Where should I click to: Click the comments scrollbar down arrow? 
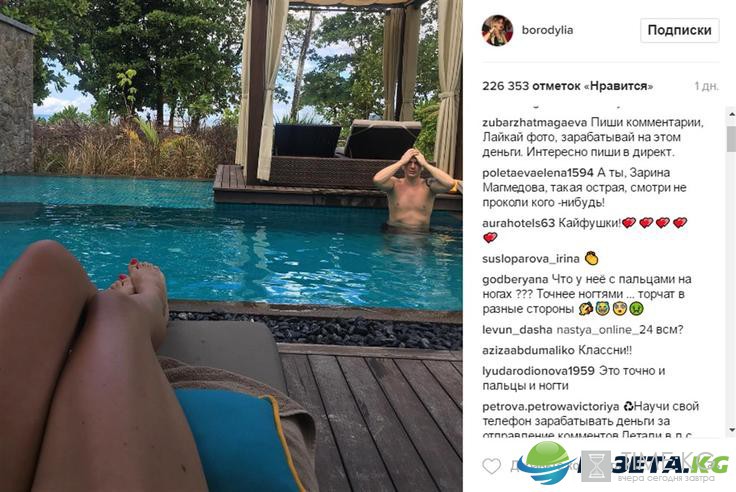(731, 430)
